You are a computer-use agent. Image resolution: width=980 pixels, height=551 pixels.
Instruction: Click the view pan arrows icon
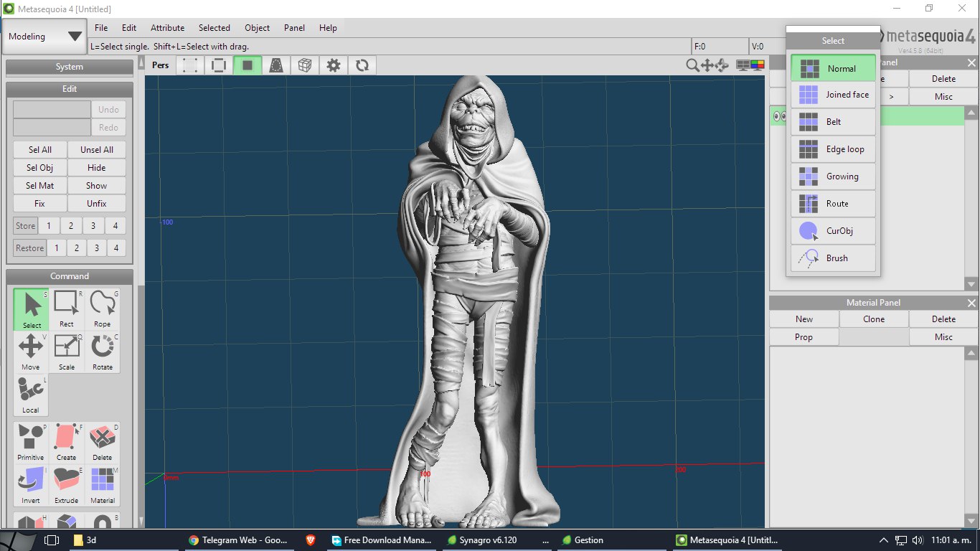707,65
